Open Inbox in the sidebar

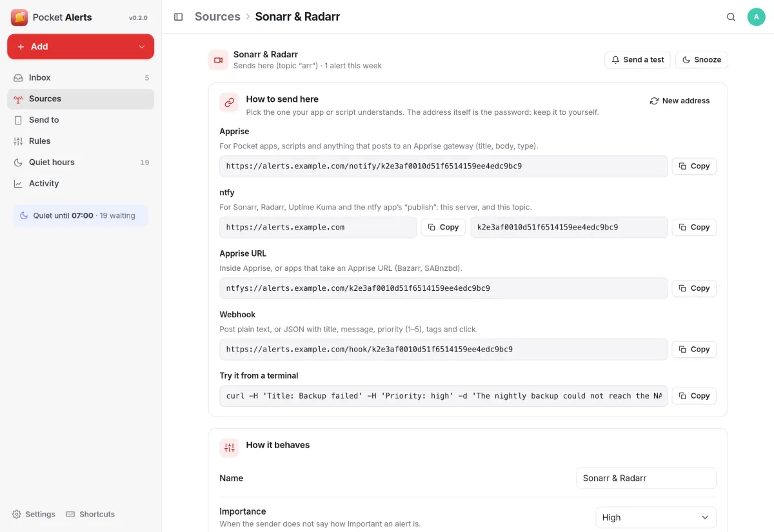point(81,77)
